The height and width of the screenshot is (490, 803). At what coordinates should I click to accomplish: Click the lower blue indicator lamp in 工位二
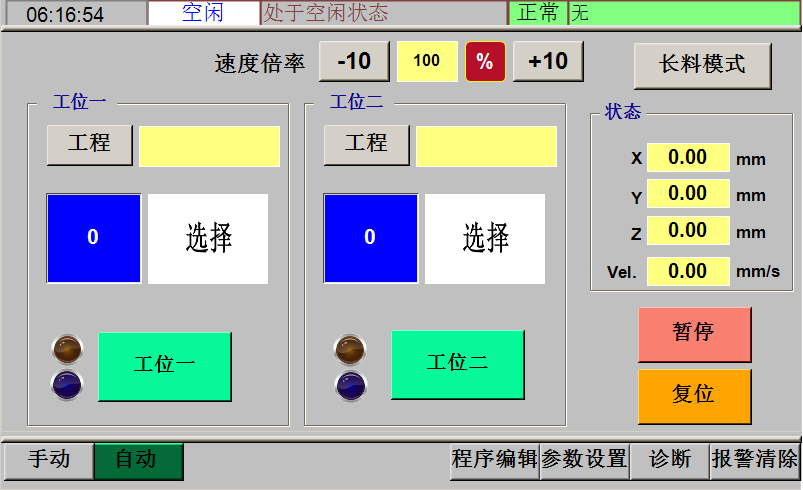click(x=350, y=384)
